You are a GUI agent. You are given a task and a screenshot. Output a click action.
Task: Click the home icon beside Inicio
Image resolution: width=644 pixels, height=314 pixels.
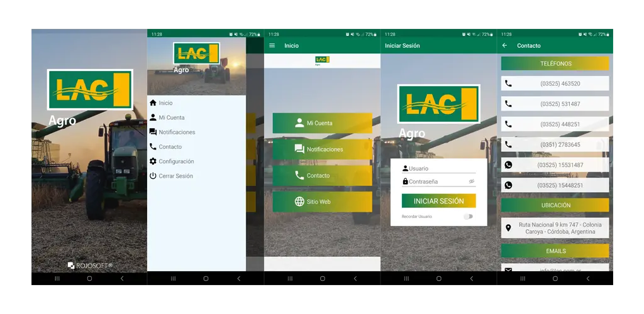pyautogui.click(x=153, y=103)
